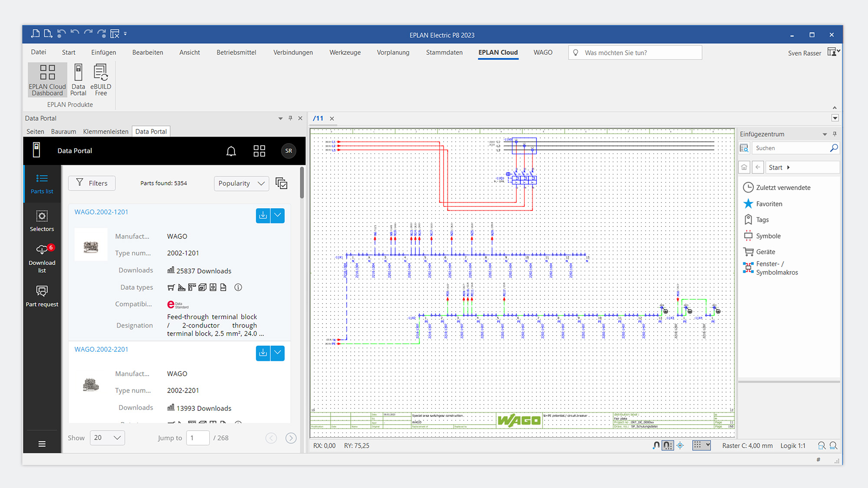This screenshot has width=868, height=488.
Task: Launch eBUILD Free from the ribbon
Action: pyautogui.click(x=101, y=80)
